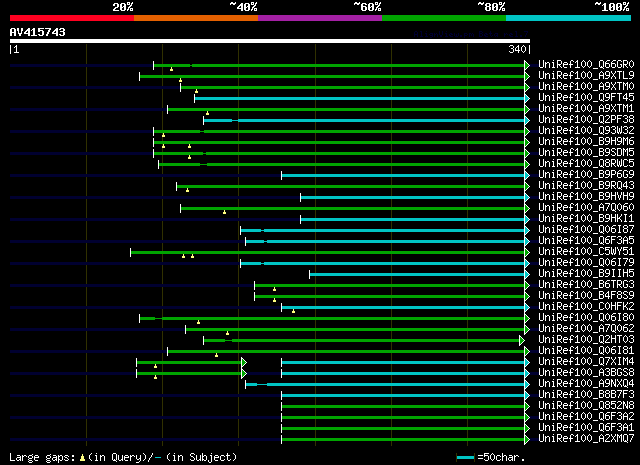
Task: Click the orange ~40% identity legend segment
Action: tap(196, 18)
